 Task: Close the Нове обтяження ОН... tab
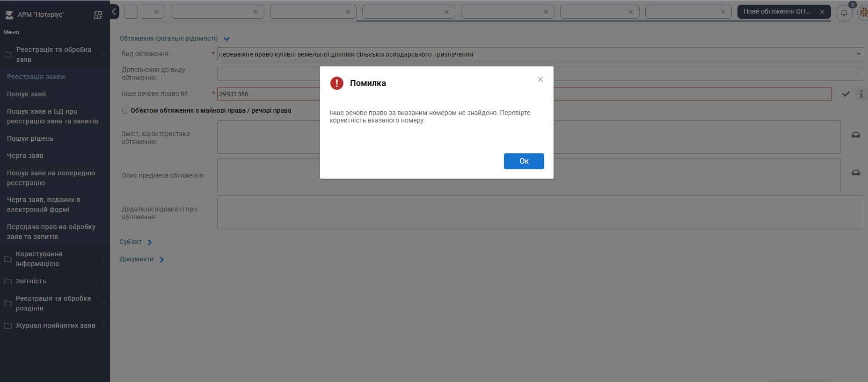pyautogui.click(x=822, y=12)
